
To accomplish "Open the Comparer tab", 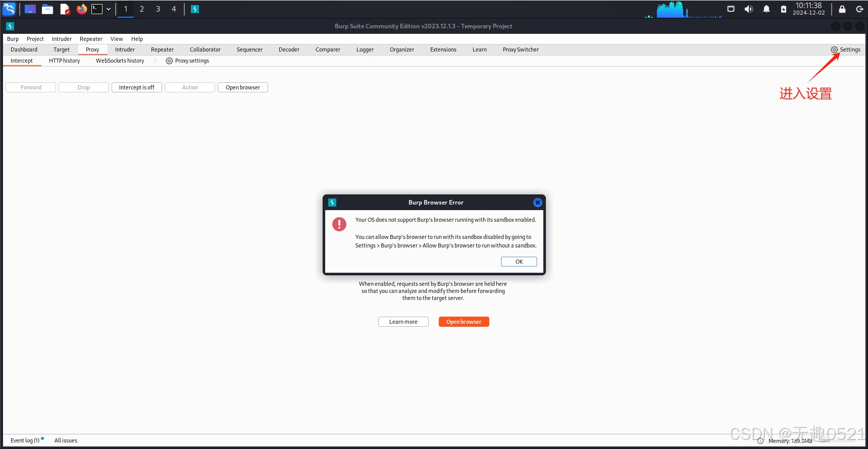I will [x=328, y=49].
